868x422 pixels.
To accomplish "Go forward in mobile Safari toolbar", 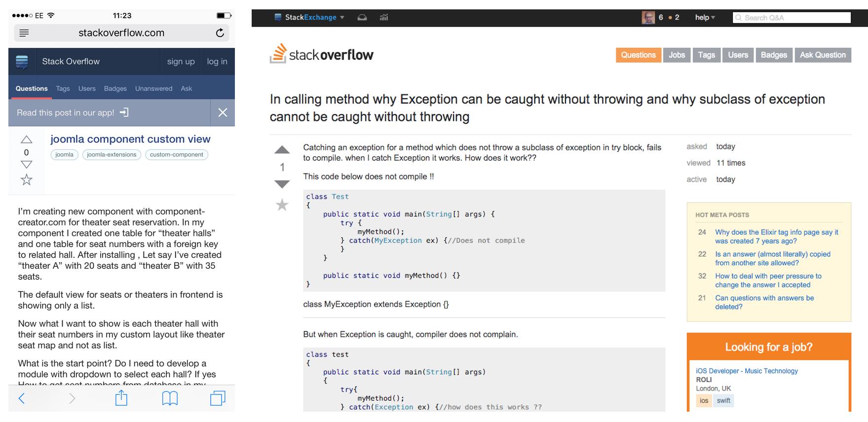I will 72,398.
